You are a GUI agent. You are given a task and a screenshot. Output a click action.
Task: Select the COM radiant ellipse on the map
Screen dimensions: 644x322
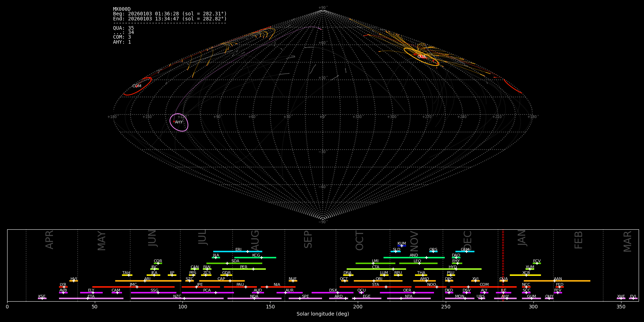point(138,86)
